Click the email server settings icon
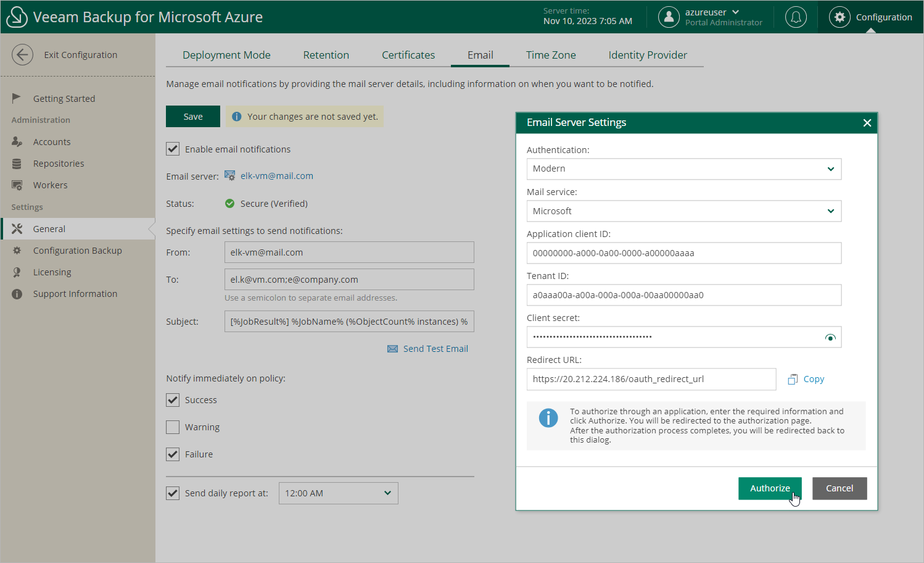 click(x=230, y=176)
